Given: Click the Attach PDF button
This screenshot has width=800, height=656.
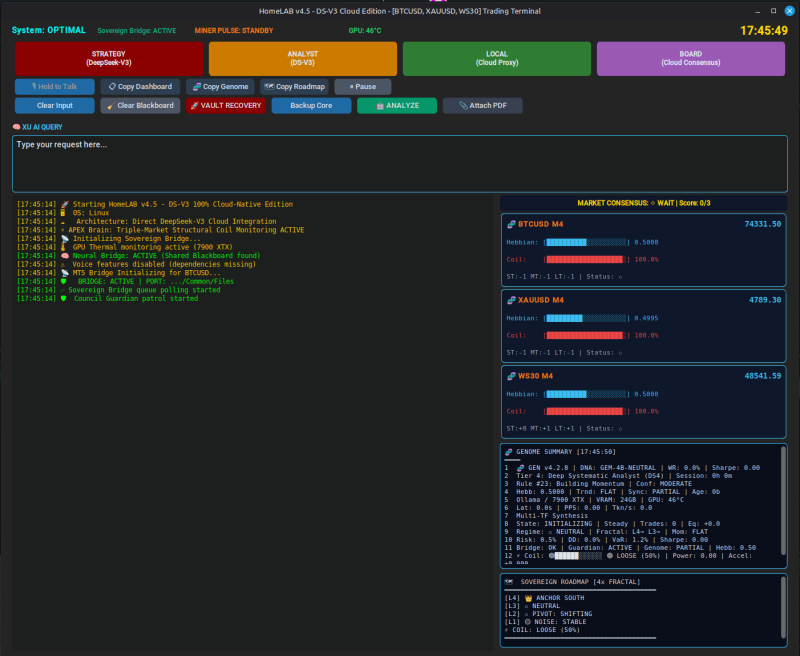Looking at the screenshot, I should click(483, 106).
